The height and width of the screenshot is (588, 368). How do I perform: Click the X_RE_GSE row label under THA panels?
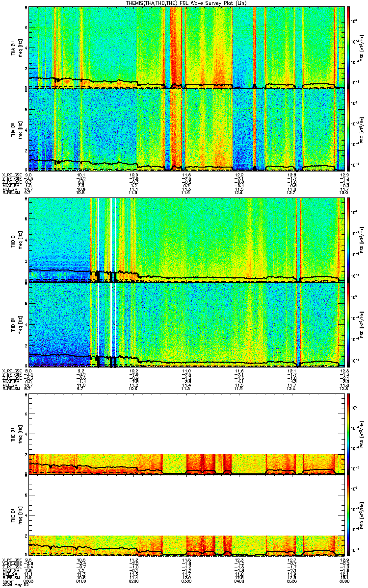click(x=11, y=174)
